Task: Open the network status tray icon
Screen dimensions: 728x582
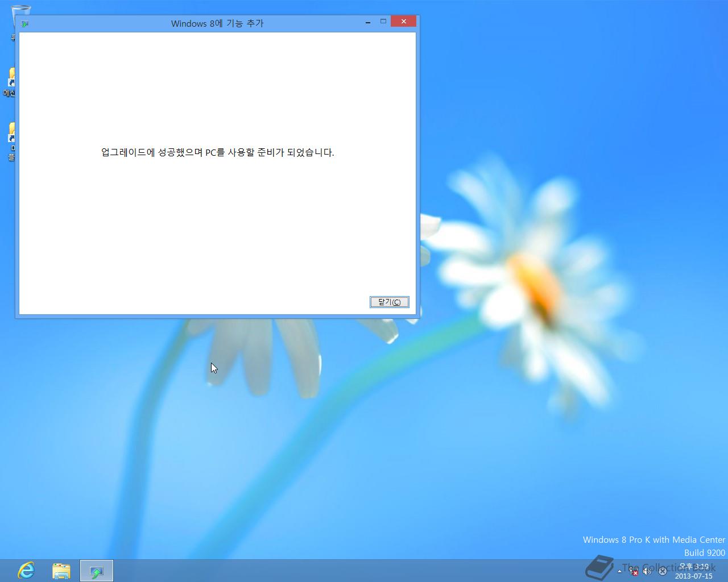Action: click(633, 571)
